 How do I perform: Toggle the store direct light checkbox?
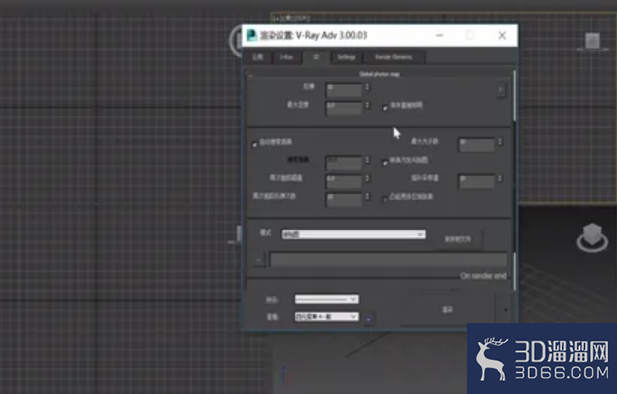pos(385,107)
